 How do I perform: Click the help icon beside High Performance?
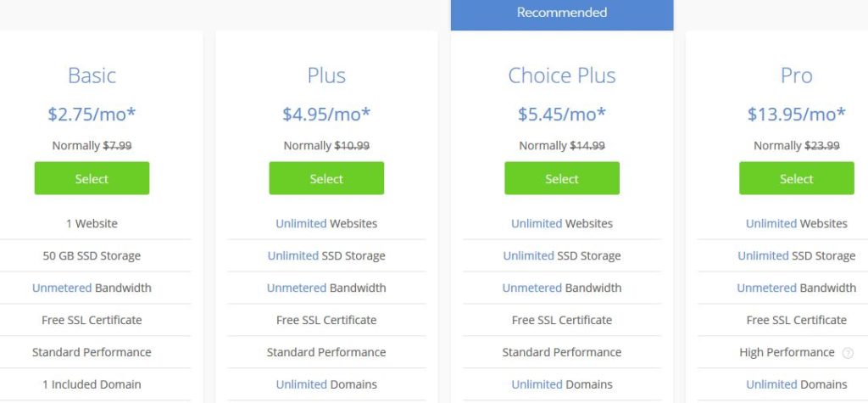pyautogui.click(x=847, y=353)
